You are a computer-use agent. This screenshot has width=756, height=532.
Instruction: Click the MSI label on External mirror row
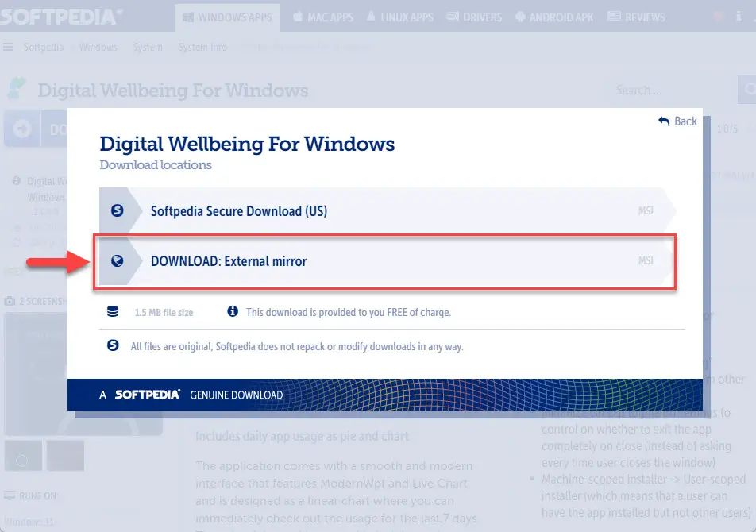coord(646,260)
